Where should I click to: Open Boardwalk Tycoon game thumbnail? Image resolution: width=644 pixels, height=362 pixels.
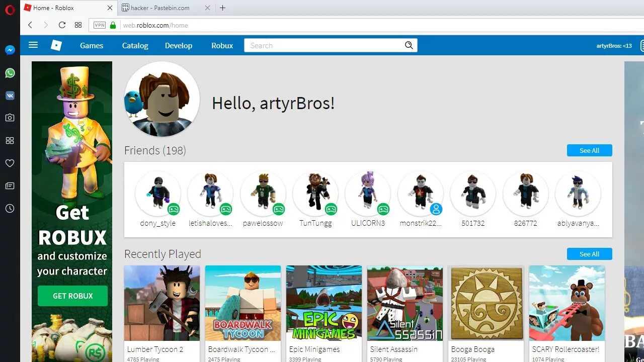coord(243,303)
